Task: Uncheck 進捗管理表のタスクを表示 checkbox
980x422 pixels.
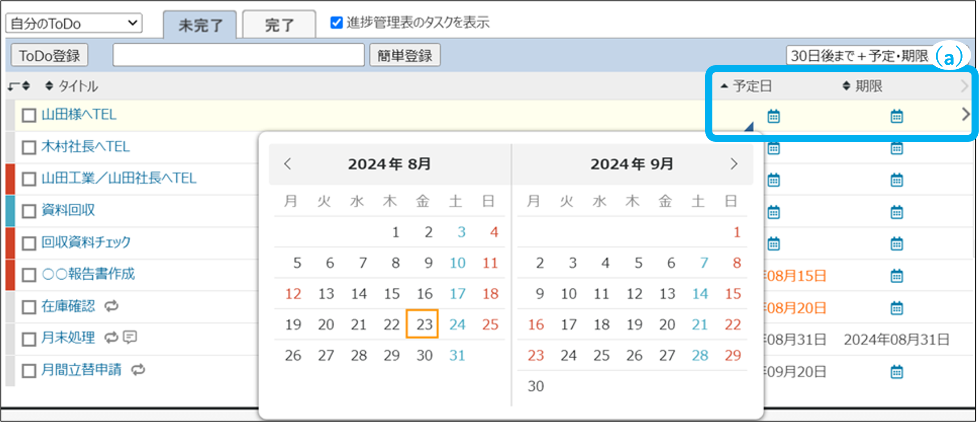Action: (x=336, y=22)
